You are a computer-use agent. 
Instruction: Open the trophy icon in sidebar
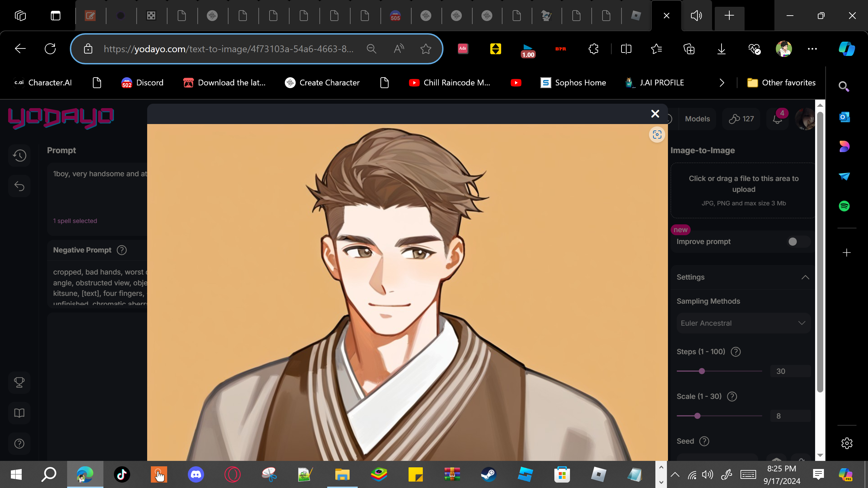(x=19, y=383)
